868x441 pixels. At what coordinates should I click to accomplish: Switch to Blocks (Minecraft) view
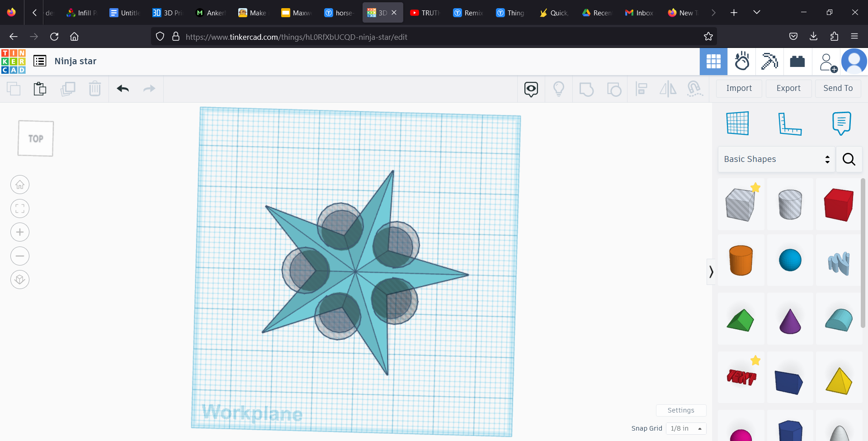pyautogui.click(x=770, y=62)
